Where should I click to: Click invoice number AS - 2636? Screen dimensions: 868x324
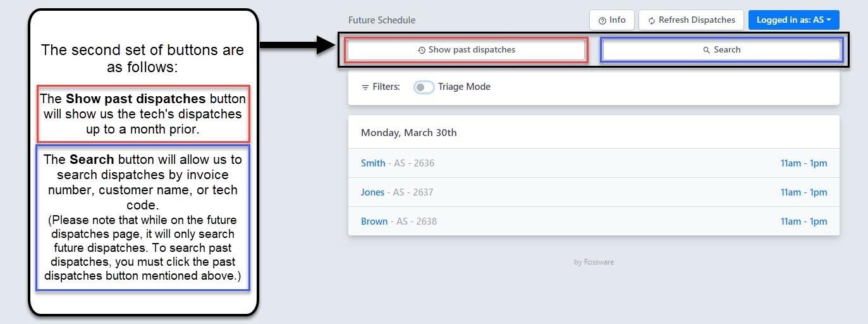coord(414,163)
